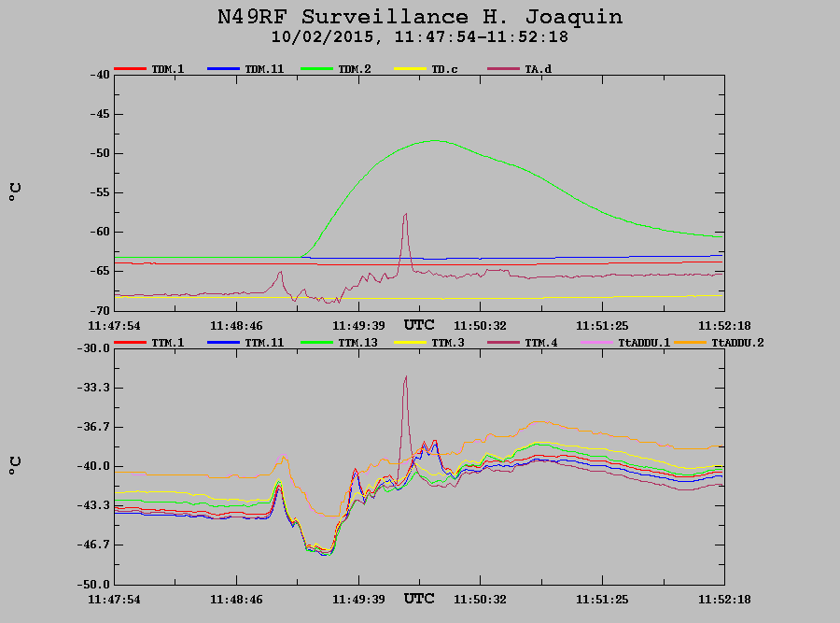Image resolution: width=840 pixels, height=623 pixels.
Task: Click upper chart's 11:51:25 time label
Action: click(x=602, y=326)
